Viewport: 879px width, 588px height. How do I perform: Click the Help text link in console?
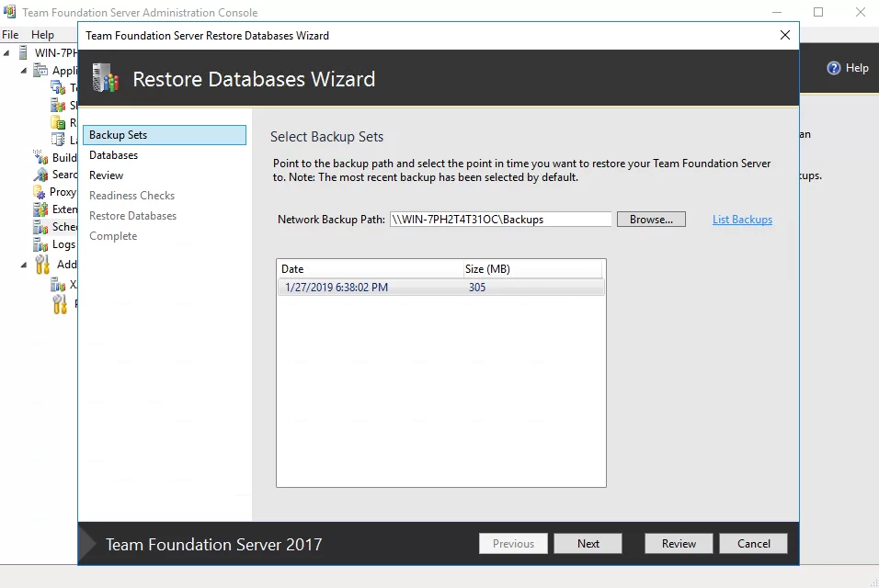(x=857, y=68)
